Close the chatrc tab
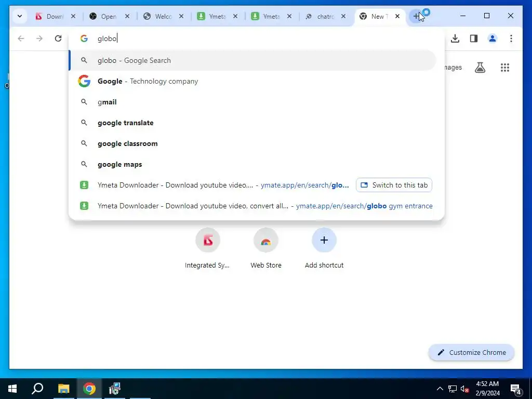The height and width of the screenshot is (399, 532). click(343, 16)
